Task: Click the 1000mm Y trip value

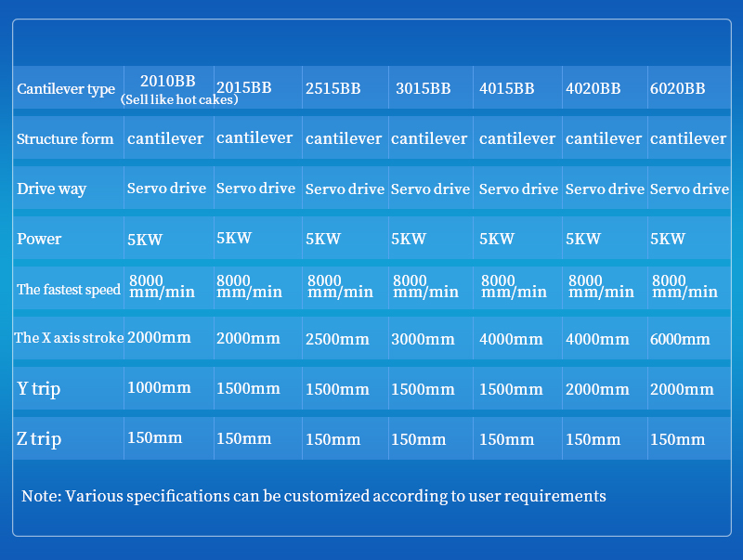Action: [x=159, y=387]
